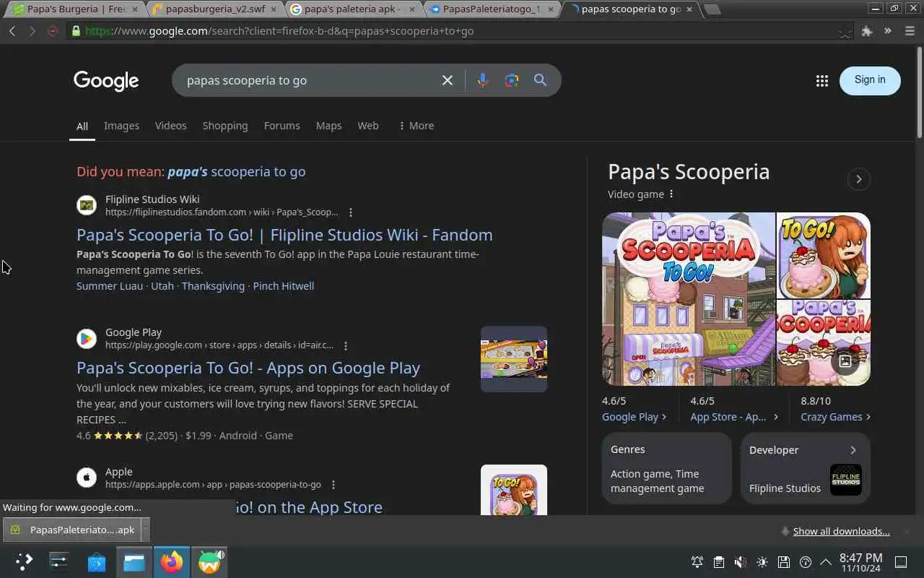Viewport: 924px width, 578px height.
Task: Switch to the Maps search tab
Action: [328, 126]
